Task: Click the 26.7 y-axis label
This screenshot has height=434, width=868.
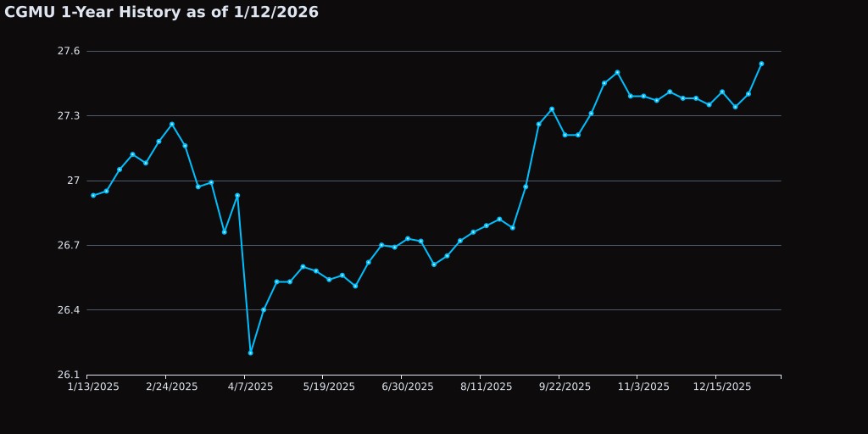Action: pyautogui.click(x=68, y=245)
